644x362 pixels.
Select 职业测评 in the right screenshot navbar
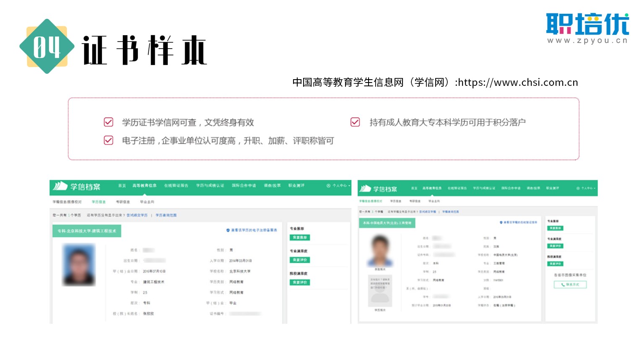click(x=553, y=189)
